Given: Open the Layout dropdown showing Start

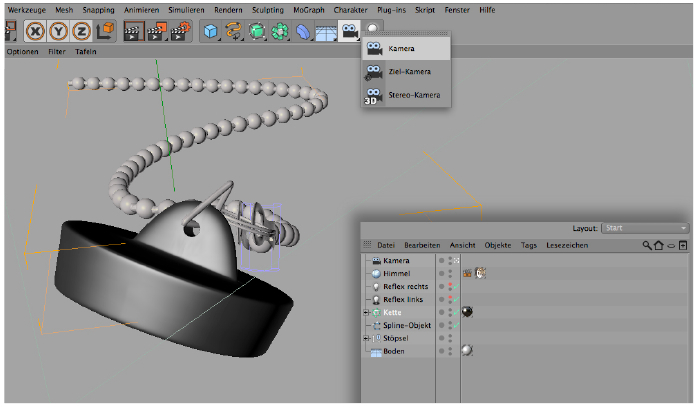Looking at the screenshot, I should tap(645, 228).
